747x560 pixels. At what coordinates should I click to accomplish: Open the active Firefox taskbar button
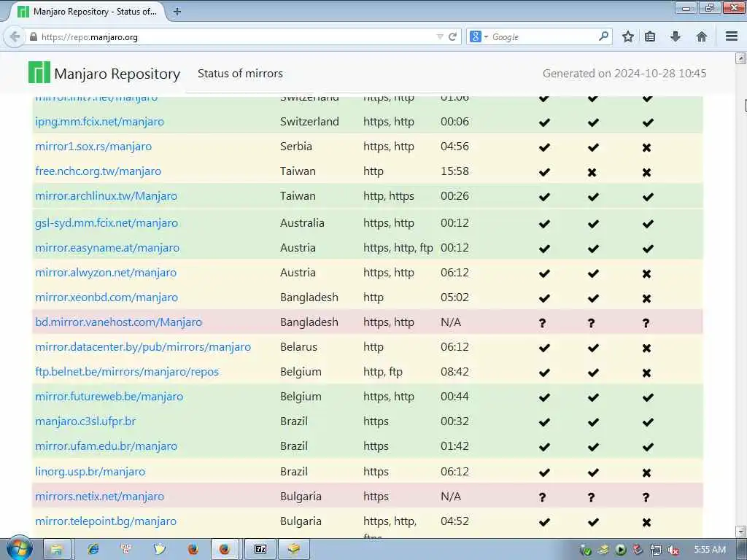tap(225, 550)
